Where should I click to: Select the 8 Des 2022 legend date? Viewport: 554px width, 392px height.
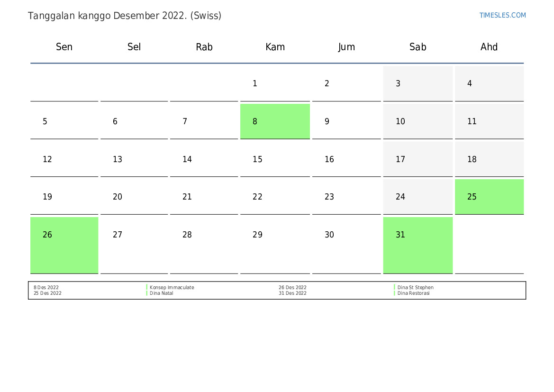point(46,288)
